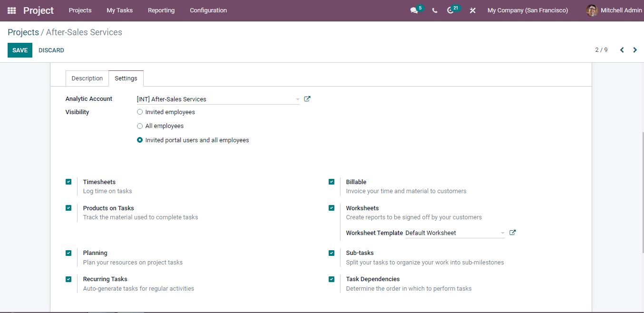Open Worksheet Template external link icon

point(512,233)
